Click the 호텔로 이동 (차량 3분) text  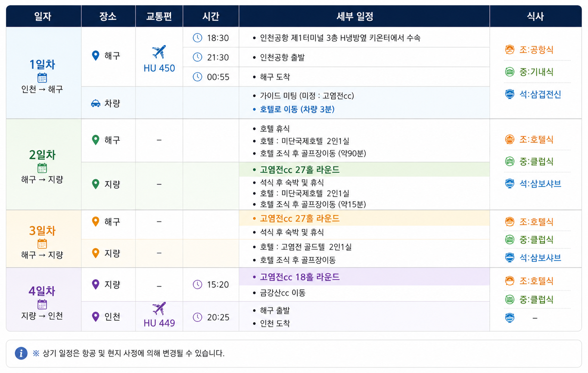point(297,109)
